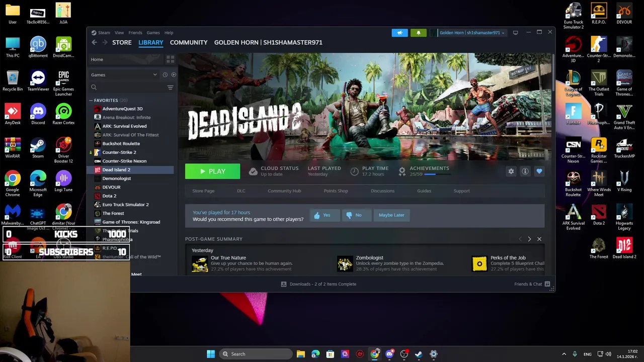Open Hogwarts Legacy desktop shortcut

pyautogui.click(x=624, y=218)
